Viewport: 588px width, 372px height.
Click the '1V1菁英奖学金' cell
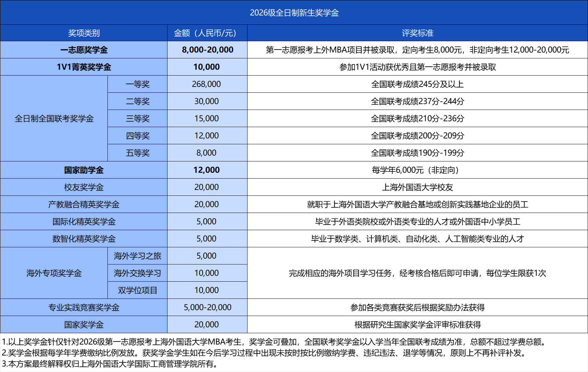pyautogui.click(x=84, y=67)
